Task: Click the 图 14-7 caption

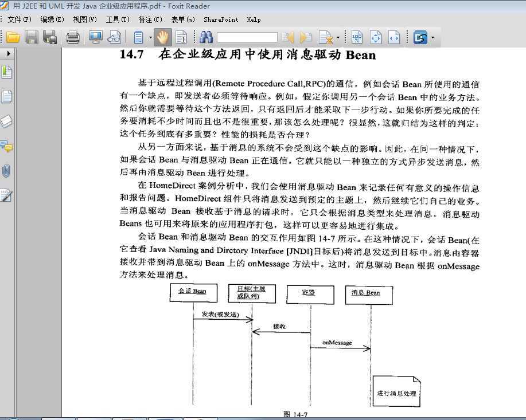Action: tap(295, 415)
